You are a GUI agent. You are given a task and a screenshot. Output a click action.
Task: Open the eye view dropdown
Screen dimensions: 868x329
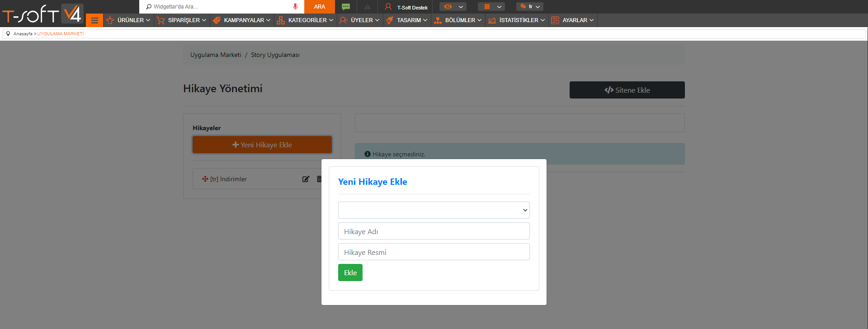453,7
